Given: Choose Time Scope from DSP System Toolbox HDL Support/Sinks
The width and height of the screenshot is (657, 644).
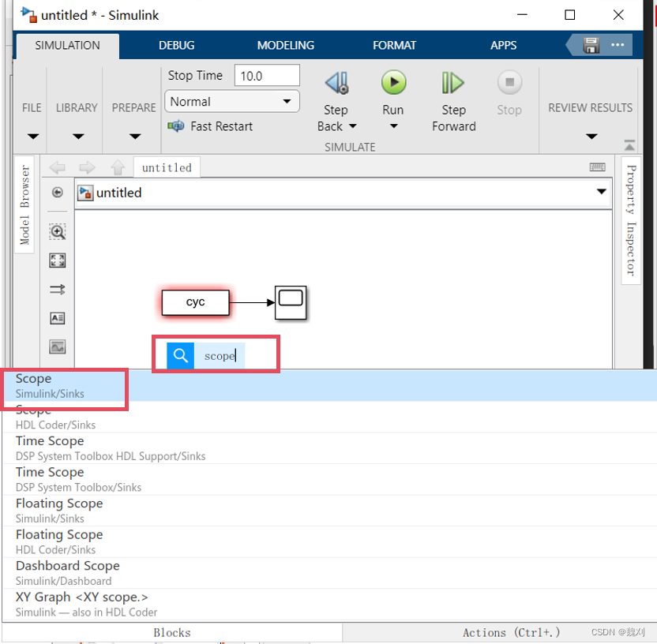Looking at the screenshot, I should click(330, 448).
